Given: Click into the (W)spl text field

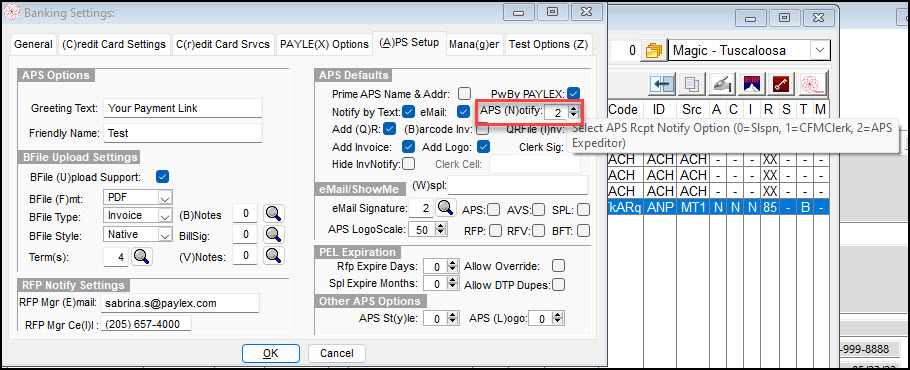Looking at the screenshot, I should coord(518,185).
